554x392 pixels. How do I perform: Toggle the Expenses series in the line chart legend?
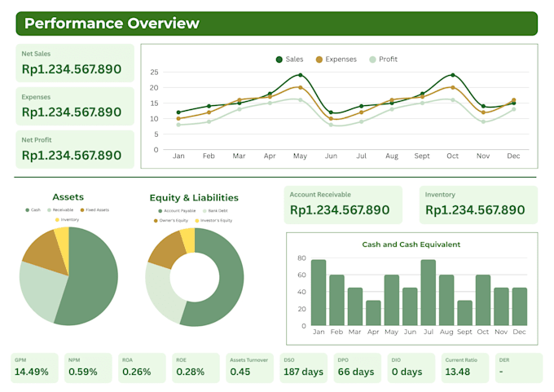pos(336,59)
